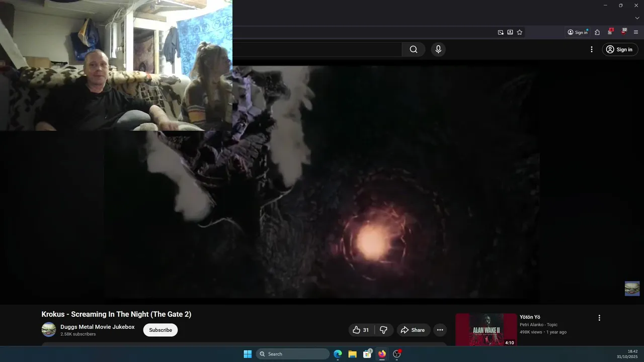Open more actions ellipsis under video
The width and height of the screenshot is (644, 362).
(440, 330)
